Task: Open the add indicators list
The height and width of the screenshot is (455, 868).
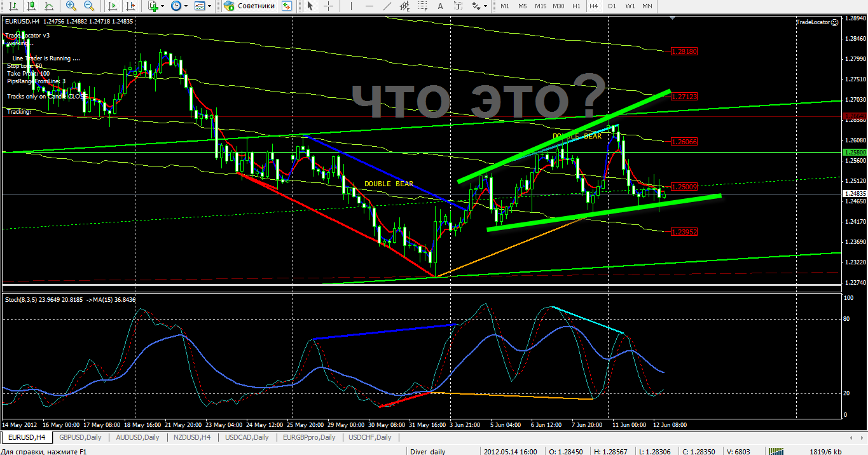Action: coord(153,6)
